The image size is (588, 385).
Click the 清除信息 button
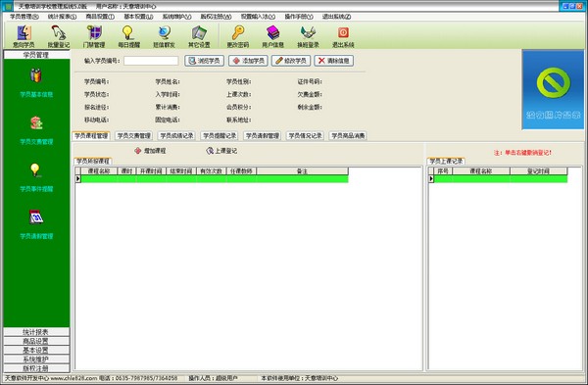(x=334, y=61)
